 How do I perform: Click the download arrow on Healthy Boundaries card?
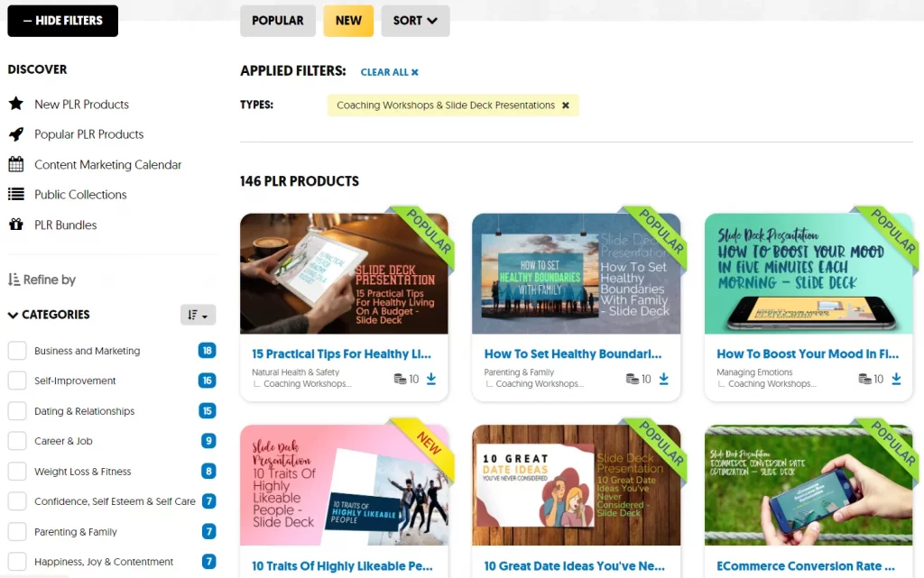coord(663,379)
